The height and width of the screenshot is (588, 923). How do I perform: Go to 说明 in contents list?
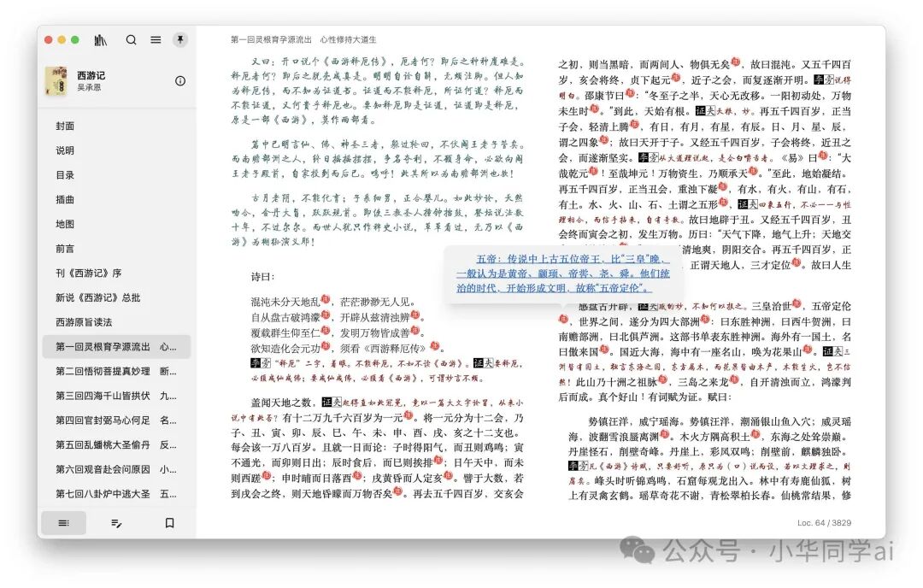coord(116,150)
